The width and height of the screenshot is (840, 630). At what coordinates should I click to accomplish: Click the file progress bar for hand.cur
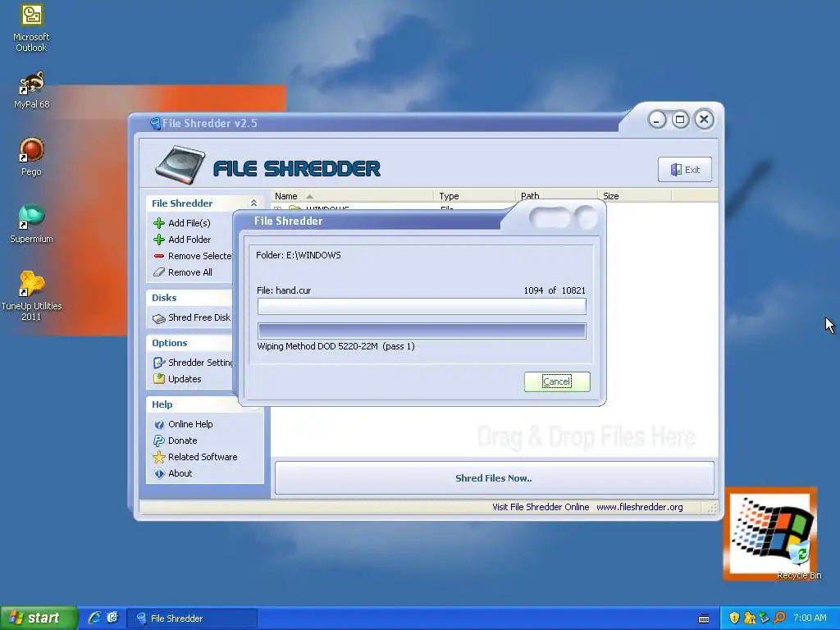(422, 307)
